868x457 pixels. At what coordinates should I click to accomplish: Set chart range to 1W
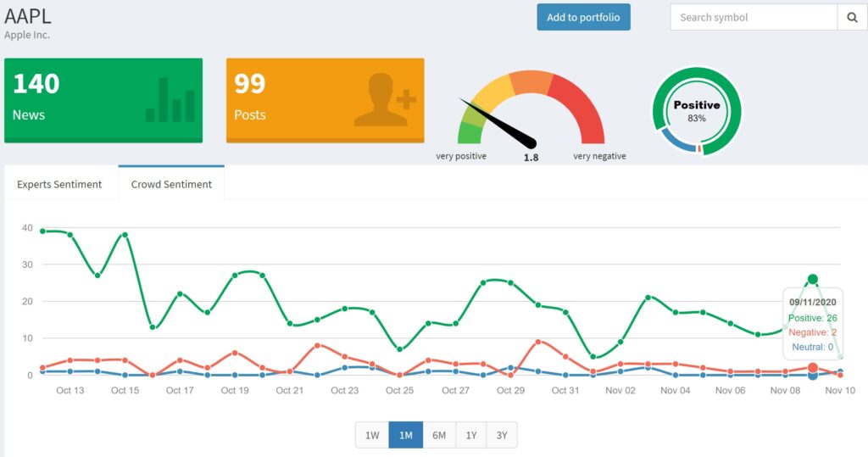pos(372,436)
